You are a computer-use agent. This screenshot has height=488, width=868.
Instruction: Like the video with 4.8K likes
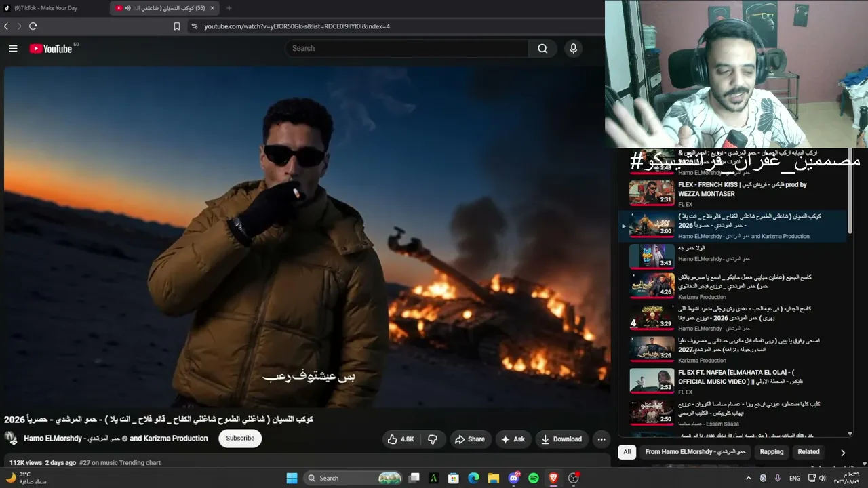click(400, 439)
